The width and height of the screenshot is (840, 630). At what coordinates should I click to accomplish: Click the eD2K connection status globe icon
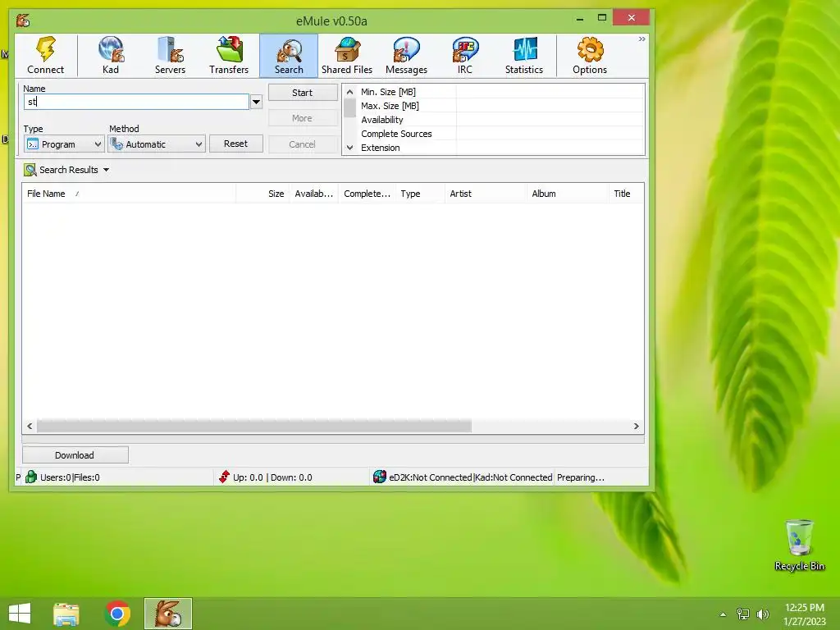[379, 477]
